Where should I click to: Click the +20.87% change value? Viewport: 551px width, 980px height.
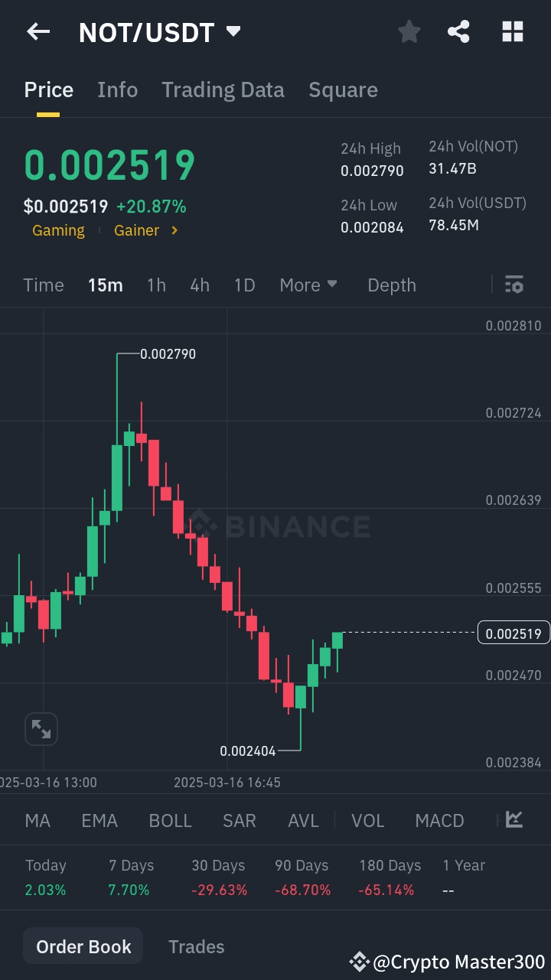point(152,207)
